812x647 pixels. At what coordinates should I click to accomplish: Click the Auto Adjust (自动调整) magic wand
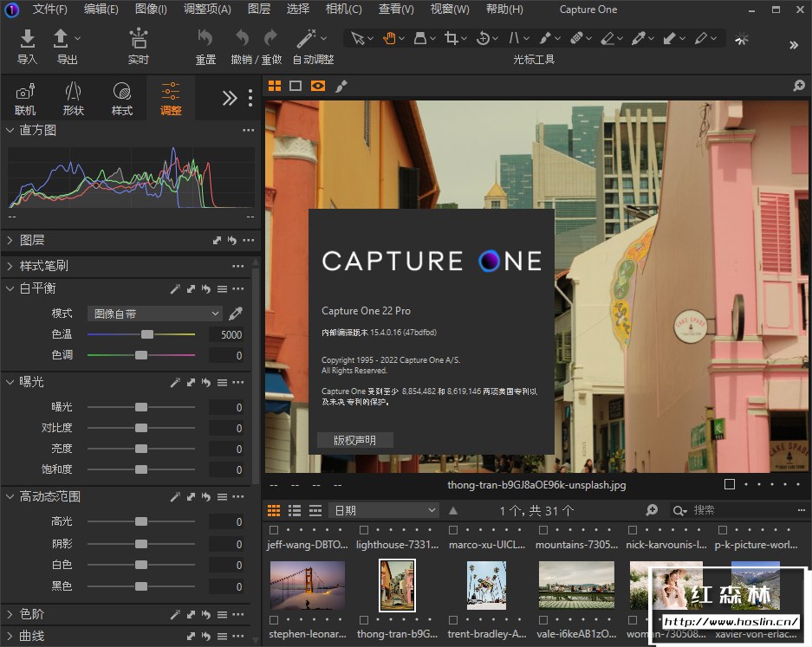(306, 39)
